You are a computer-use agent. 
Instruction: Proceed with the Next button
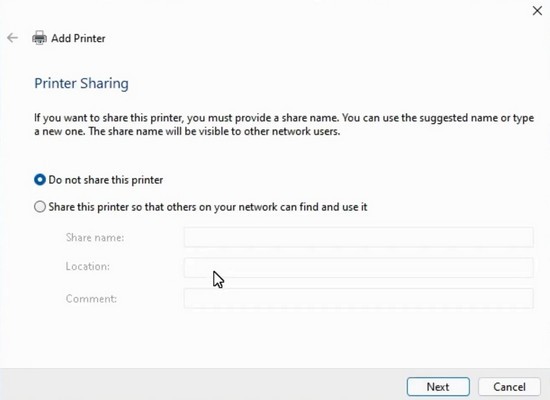pyautogui.click(x=438, y=387)
